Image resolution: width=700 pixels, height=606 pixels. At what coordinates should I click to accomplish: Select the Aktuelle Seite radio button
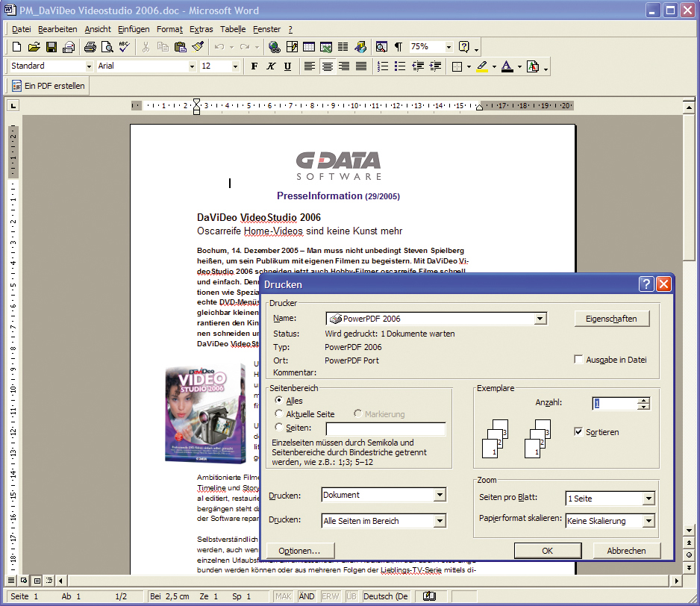pos(279,413)
